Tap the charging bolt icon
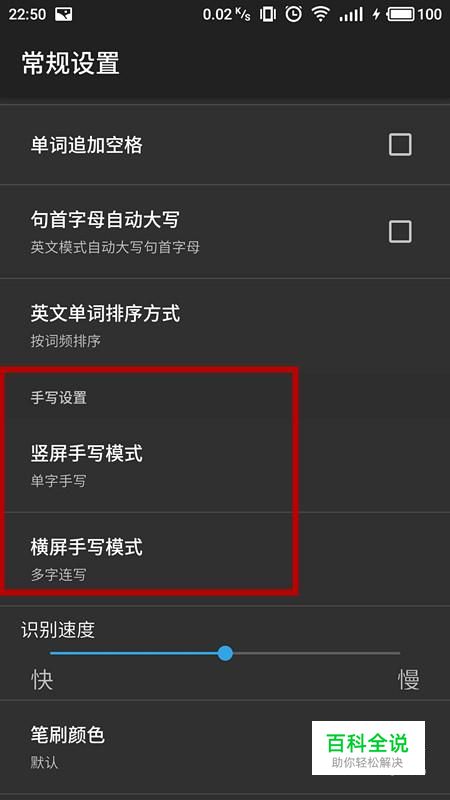 click(376, 14)
